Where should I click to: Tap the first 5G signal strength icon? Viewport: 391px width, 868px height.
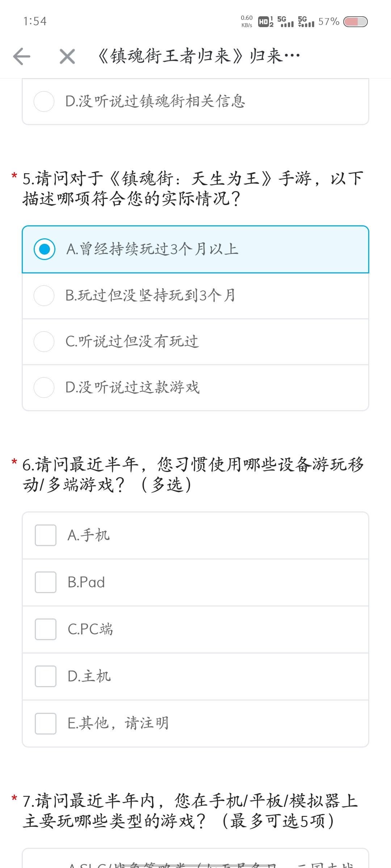(286, 22)
